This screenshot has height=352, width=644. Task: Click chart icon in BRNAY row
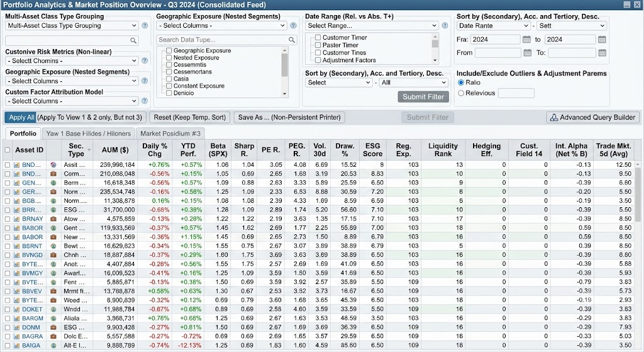pyautogui.click(x=17, y=219)
